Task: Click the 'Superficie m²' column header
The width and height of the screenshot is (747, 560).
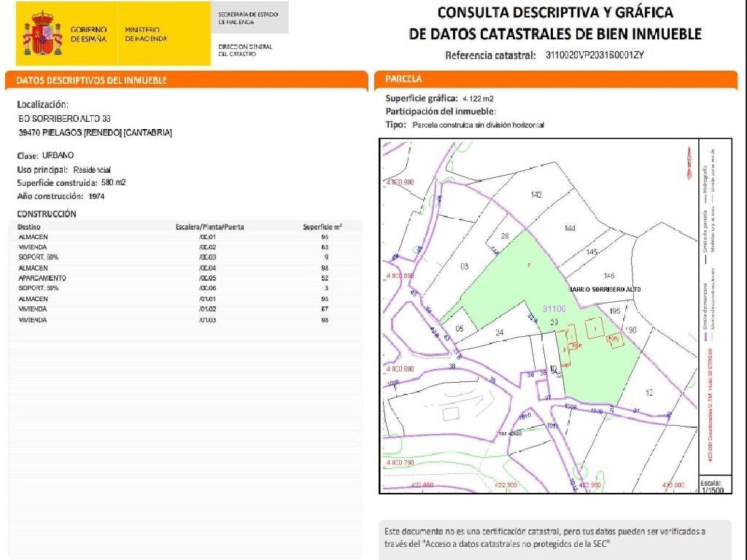Action: [x=322, y=227]
